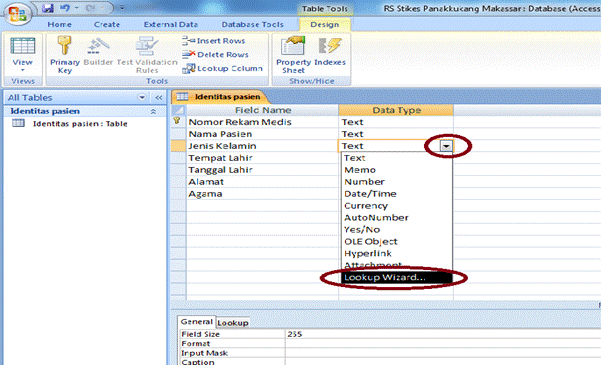Choose Date/Time data type
The image size is (601, 365).
(397, 194)
